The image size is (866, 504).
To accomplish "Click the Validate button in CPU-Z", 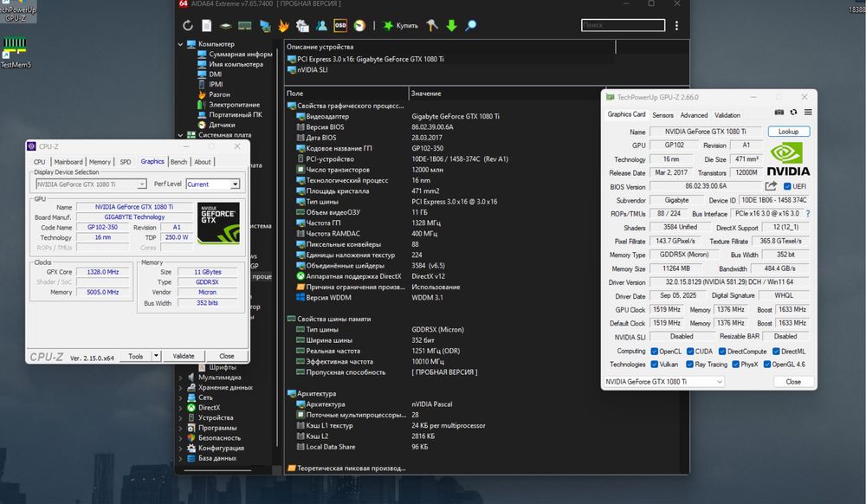I will pos(184,356).
